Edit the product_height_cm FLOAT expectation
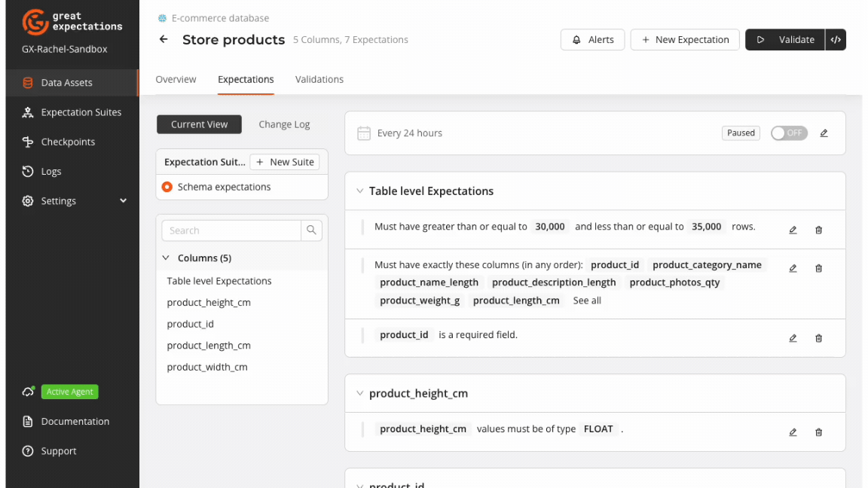This screenshot has height=488, width=868. (x=793, y=432)
